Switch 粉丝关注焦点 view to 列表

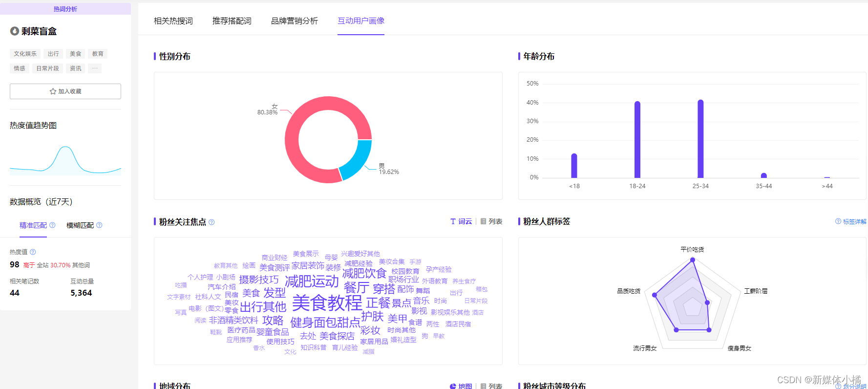(491, 221)
